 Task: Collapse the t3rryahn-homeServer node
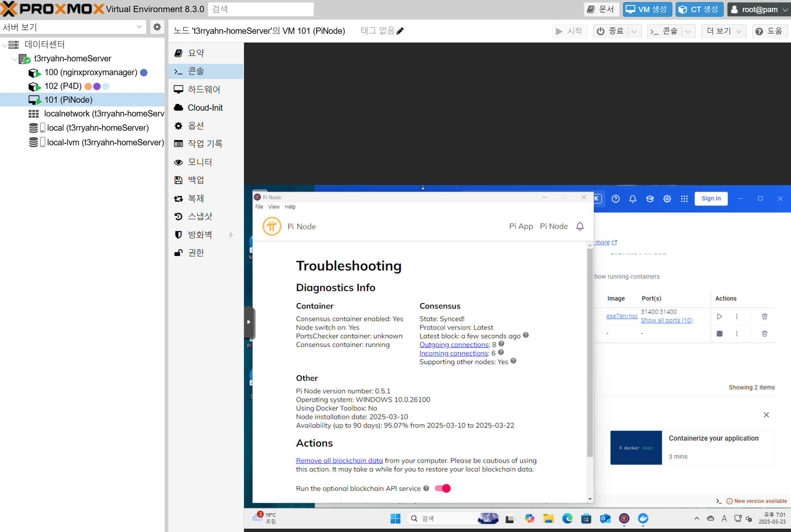15,58
